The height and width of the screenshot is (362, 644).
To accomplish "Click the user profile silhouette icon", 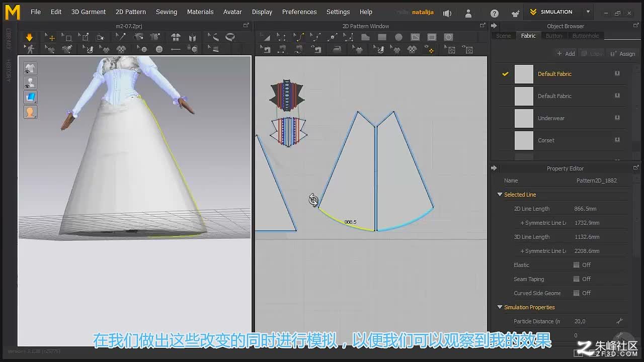I will click(x=468, y=13).
